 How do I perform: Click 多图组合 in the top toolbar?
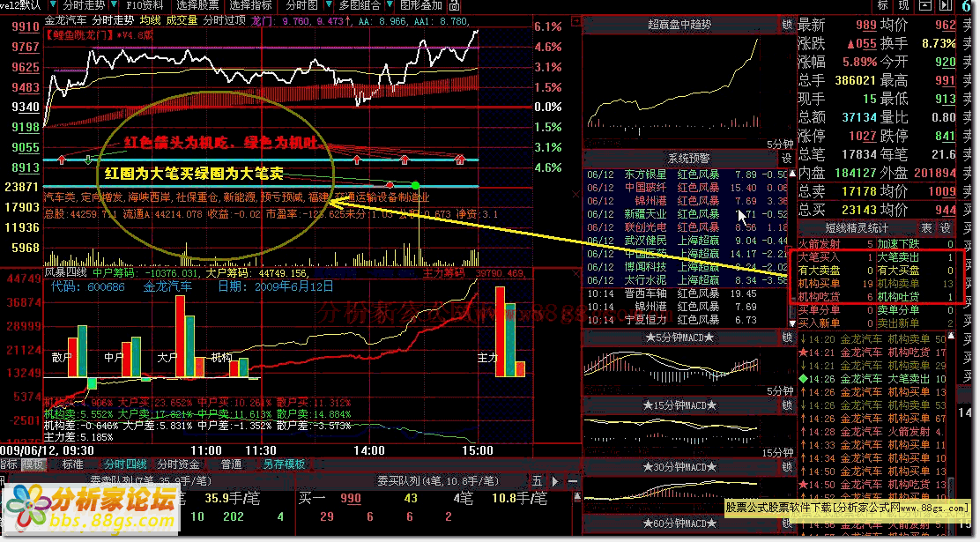pyautogui.click(x=360, y=5)
